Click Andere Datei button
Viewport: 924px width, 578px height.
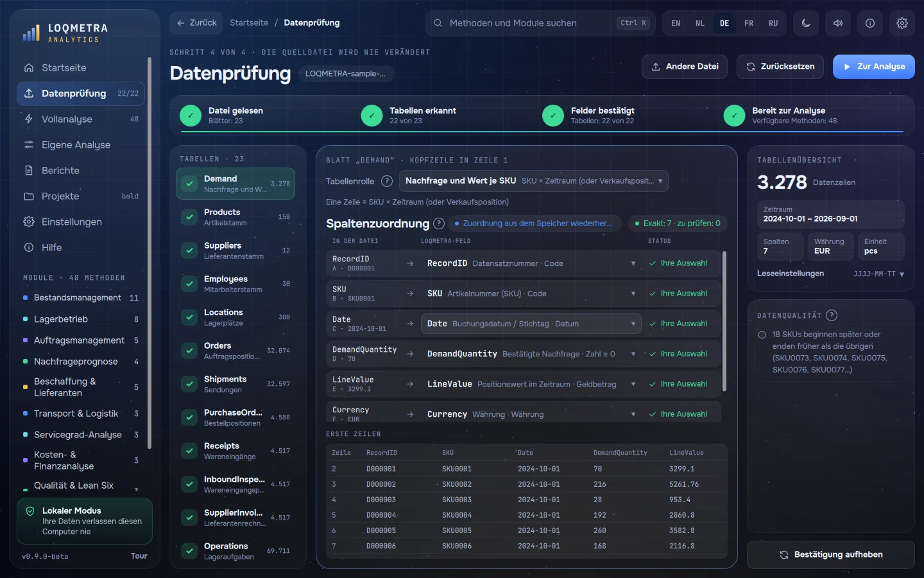pyautogui.click(x=685, y=67)
